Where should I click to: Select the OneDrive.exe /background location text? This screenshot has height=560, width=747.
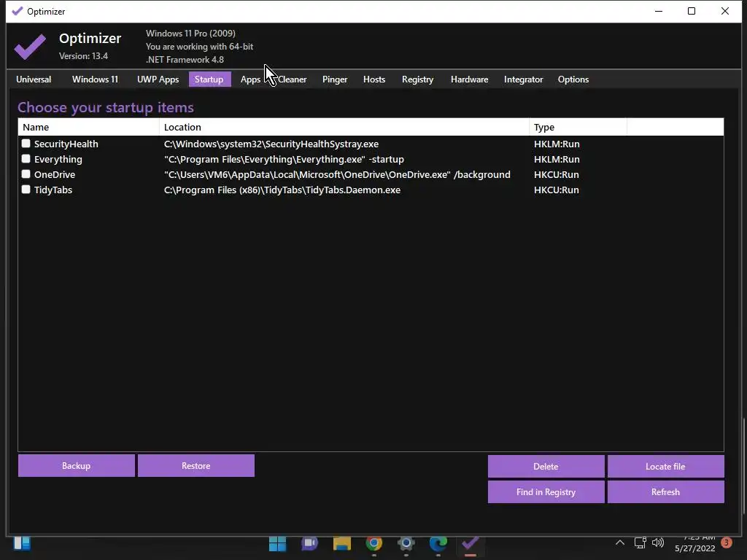point(337,174)
